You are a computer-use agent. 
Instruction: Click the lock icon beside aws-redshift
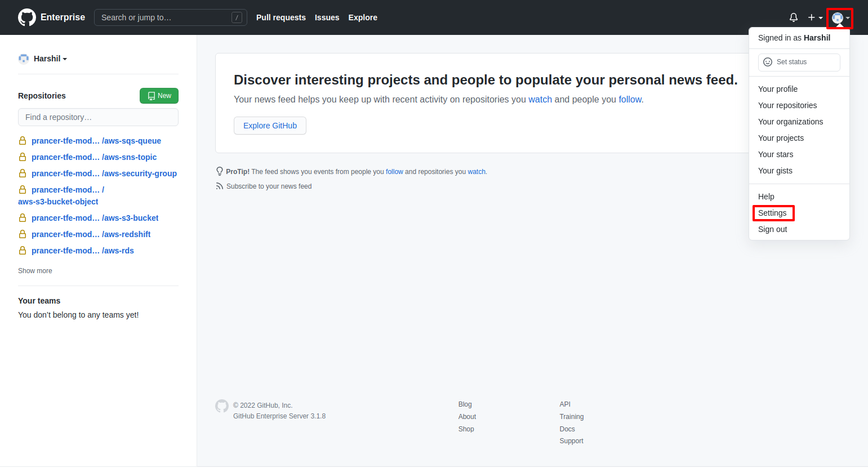point(23,234)
